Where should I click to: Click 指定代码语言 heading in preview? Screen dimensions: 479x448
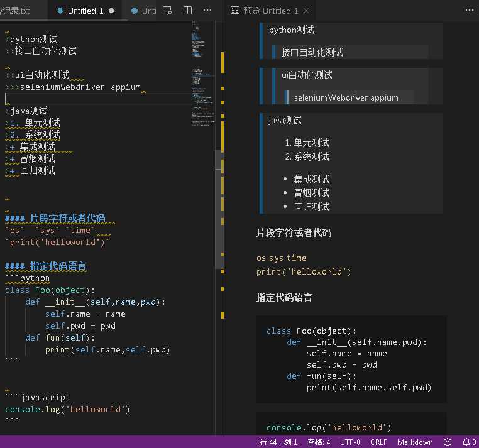click(x=284, y=297)
